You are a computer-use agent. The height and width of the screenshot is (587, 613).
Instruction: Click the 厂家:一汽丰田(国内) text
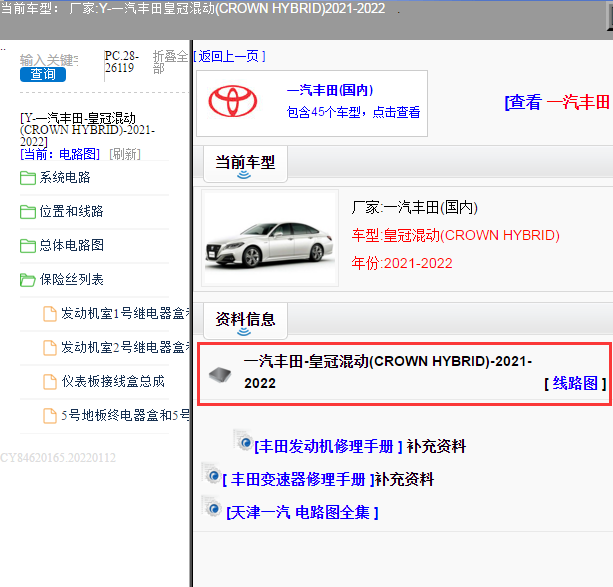click(x=414, y=207)
